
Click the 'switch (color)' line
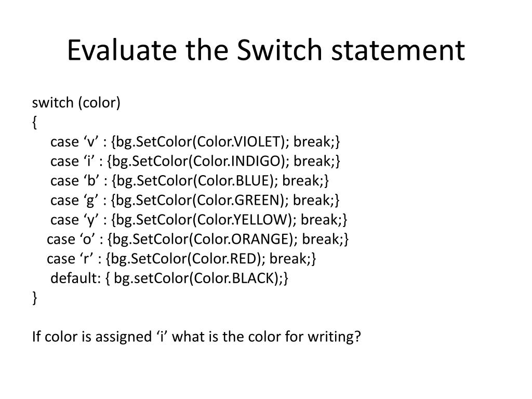pyautogui.click(x=76, y=102)
